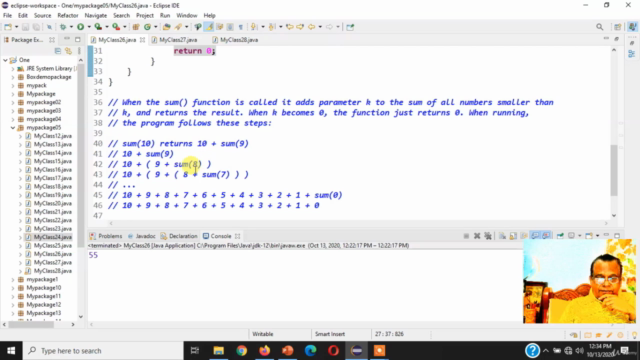
Task: Open the dropdown next to Run button
Action: tap(89, 27)
